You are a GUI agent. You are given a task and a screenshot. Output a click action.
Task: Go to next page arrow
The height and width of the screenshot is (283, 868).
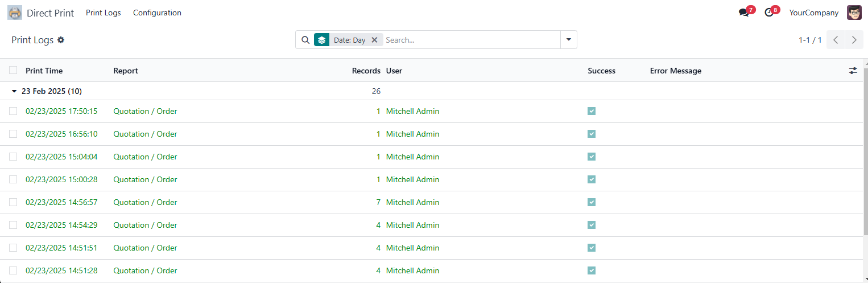854,40
